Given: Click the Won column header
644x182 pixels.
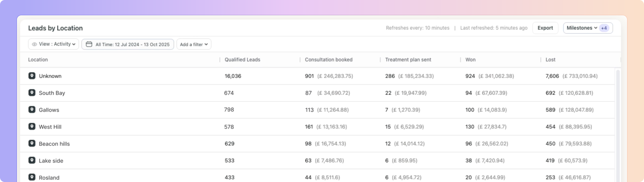Looking at the screenshot, I should [470, 60].
